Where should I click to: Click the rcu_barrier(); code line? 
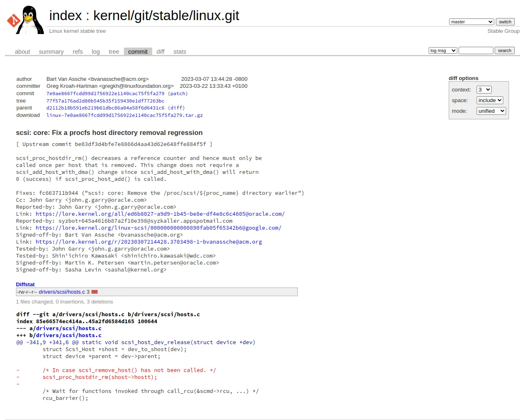pyautogui.click(x=65, y=398)
